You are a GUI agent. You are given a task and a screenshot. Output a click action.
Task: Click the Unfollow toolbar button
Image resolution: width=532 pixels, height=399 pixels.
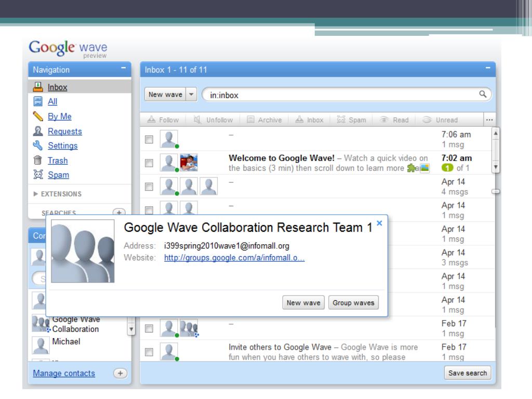tap(213, 120)
